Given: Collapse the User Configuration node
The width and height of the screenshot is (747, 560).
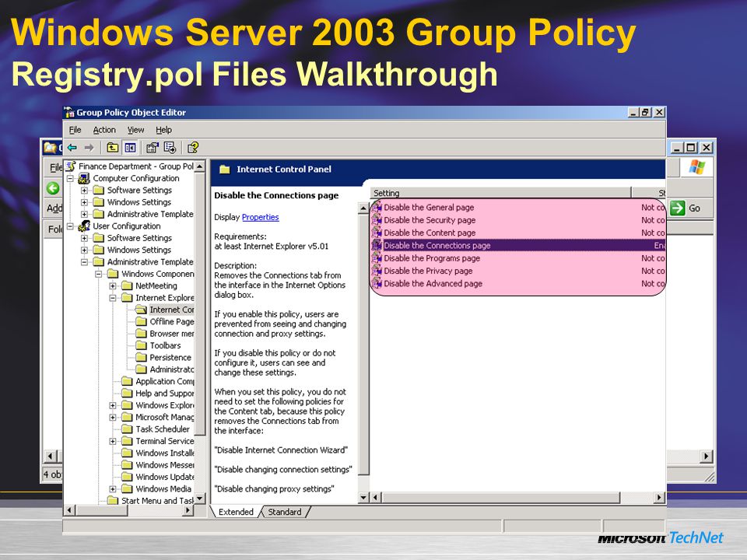Looking at the screenshot, I should [x=70, y=226].
